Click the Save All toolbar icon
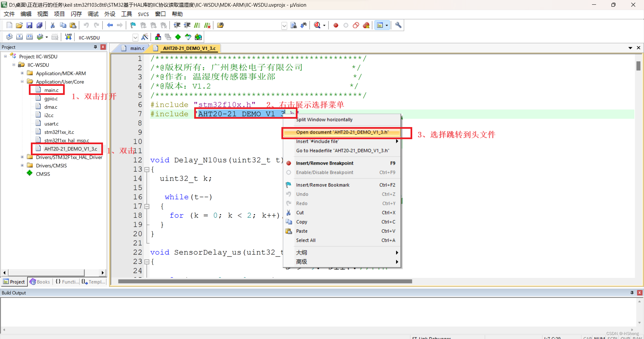644x339 pixels. [40, 25]
